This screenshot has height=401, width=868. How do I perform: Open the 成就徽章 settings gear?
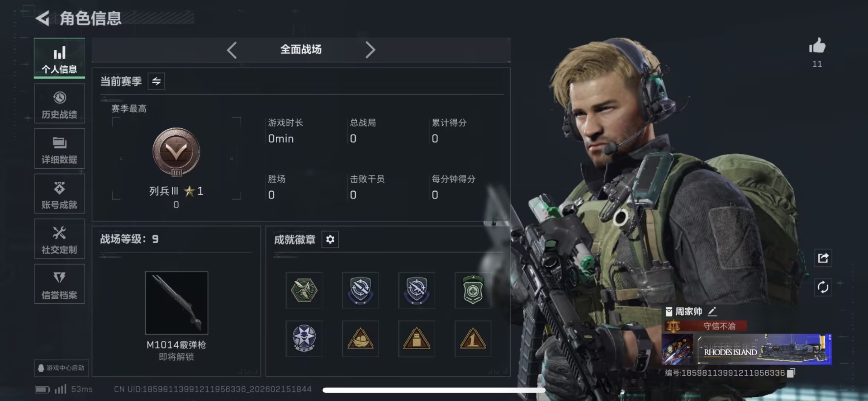click(330, 239)
